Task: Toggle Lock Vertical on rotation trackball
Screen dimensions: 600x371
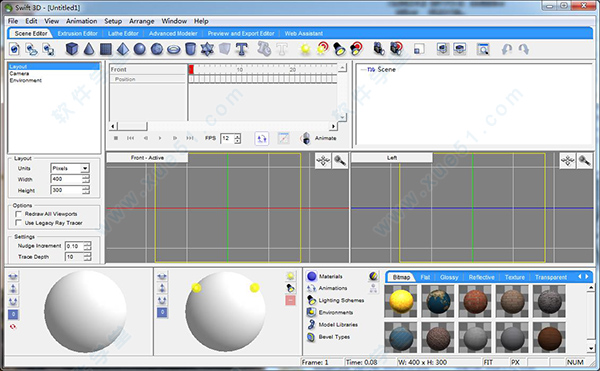Action: (x=13, y=289)
